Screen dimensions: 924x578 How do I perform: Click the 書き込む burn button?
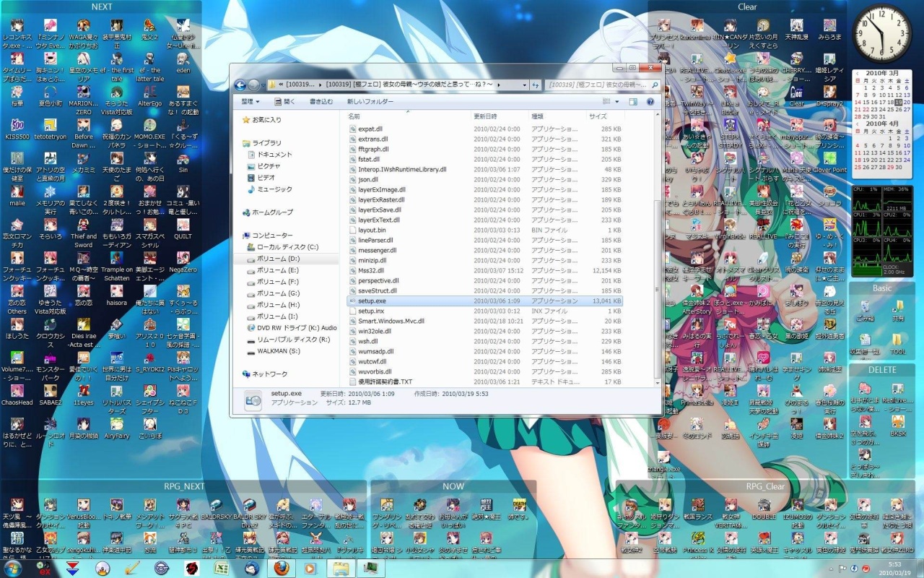[321, 102]
